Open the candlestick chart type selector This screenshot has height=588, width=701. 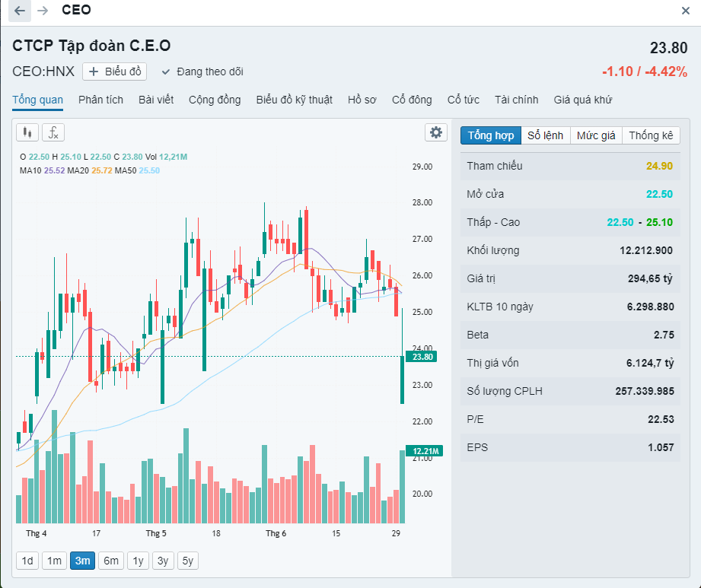27,132
